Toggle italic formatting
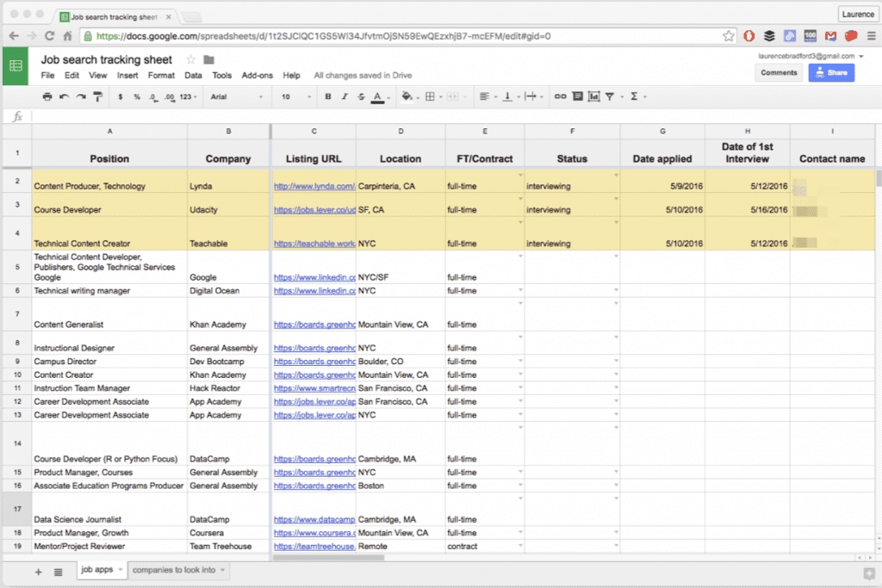The width and height of the screenshot is (882, 588). (345, 96)
